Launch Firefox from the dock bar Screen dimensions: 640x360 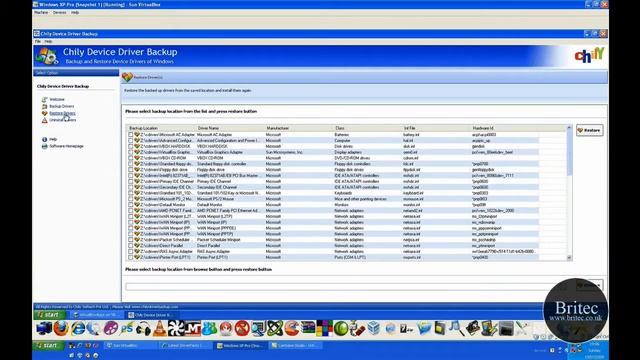(x=61, y=328)
